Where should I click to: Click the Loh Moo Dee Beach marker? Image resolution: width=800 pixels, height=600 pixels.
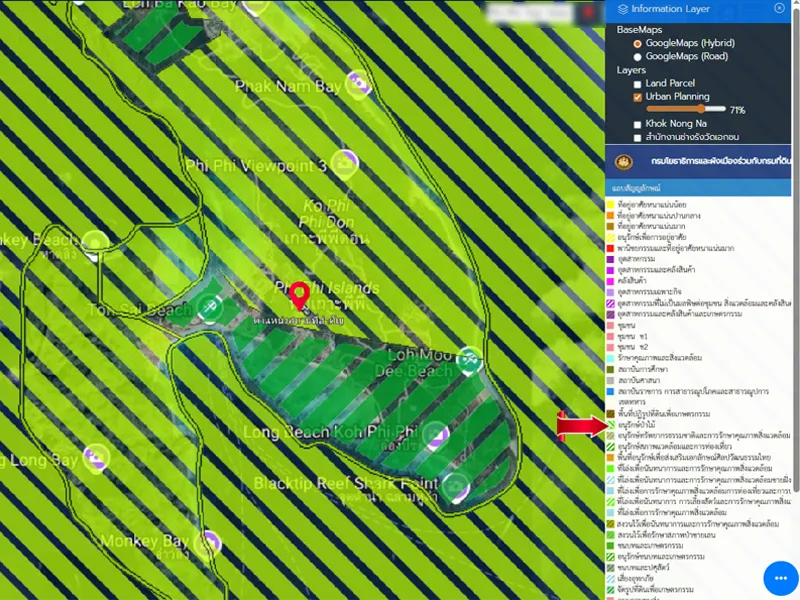point(470,356)
